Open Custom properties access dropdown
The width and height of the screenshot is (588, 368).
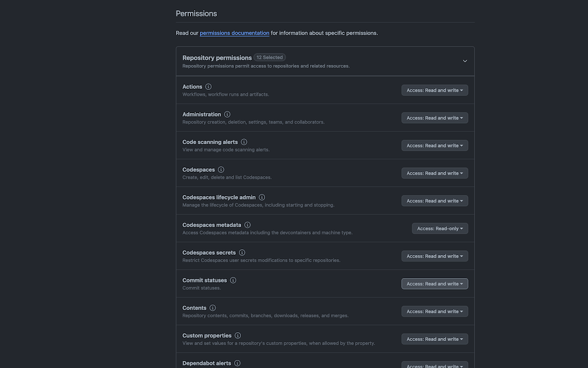pyautogui.click(x=435, y=339)
